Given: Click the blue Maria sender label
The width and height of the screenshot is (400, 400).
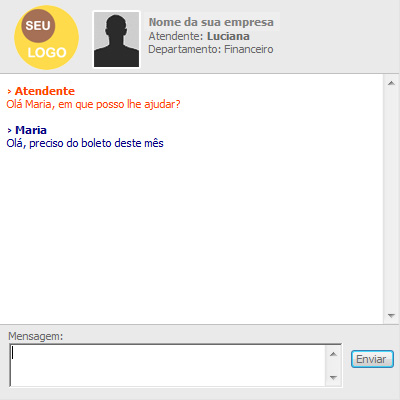Looking at the screenshot, I should pyautogui.click(x=31, y=130).
